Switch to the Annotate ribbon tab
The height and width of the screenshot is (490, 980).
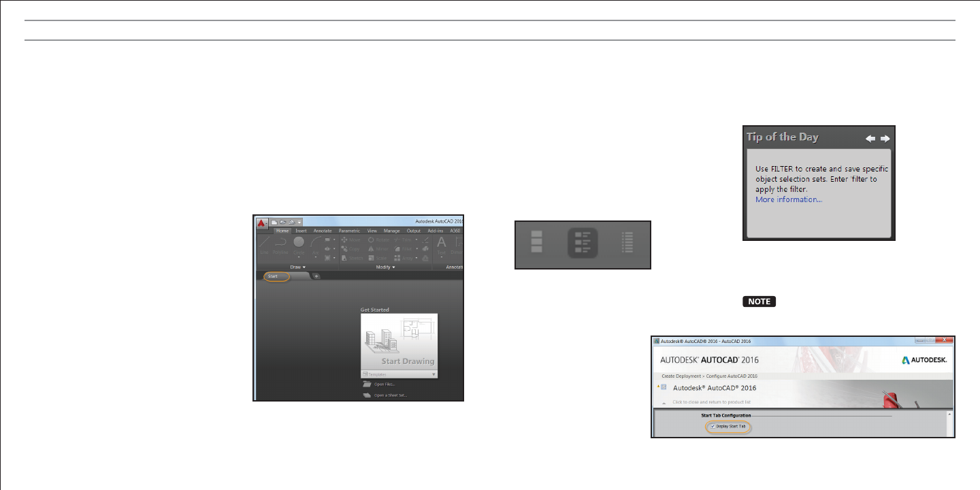[x=323, y=231]
